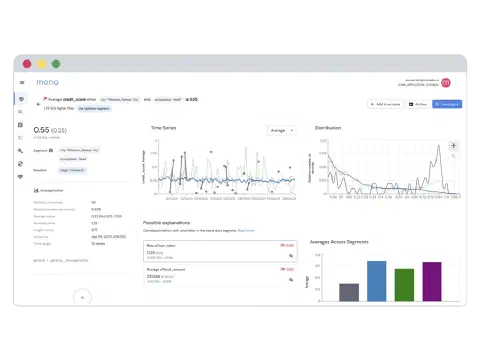Open the search icon in sidebar
The image size is (480, 361).
pyautogui.click(x=20, y=112)
